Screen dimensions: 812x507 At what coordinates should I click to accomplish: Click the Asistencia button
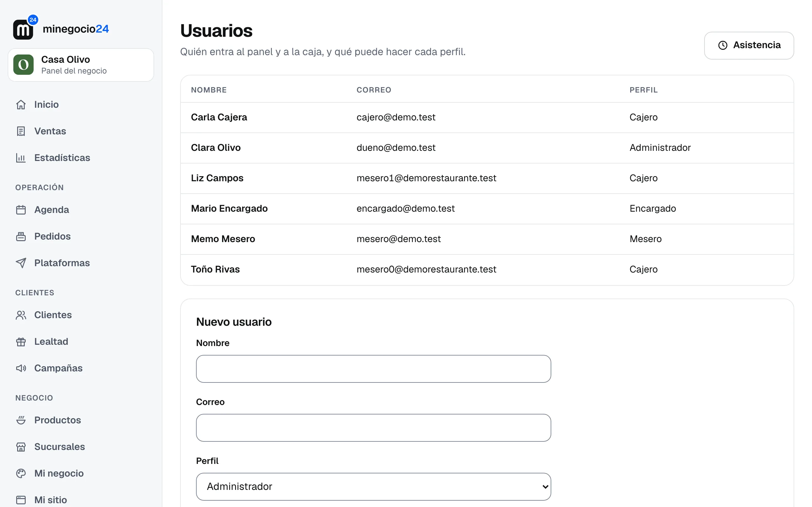pyautogui.click(x=749, y=45)
